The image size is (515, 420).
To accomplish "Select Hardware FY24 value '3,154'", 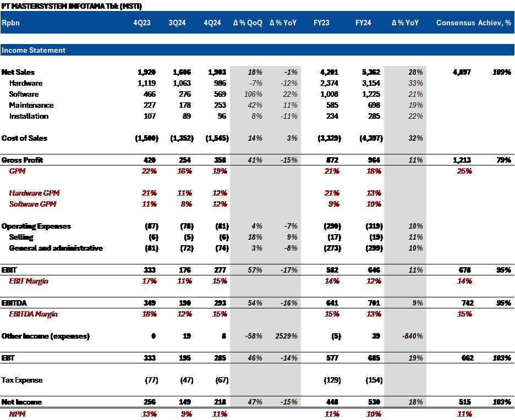I will pyautogui.click(x=371, y=83).
